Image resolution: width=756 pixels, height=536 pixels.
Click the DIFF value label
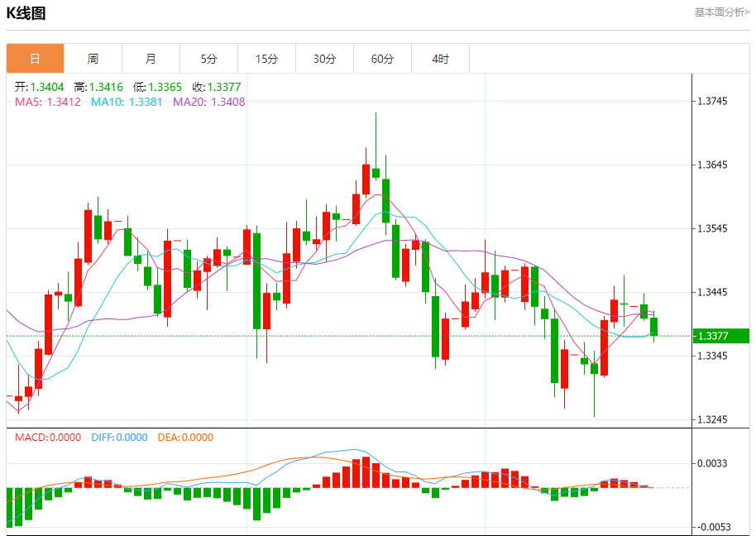[x=118, y=438]
